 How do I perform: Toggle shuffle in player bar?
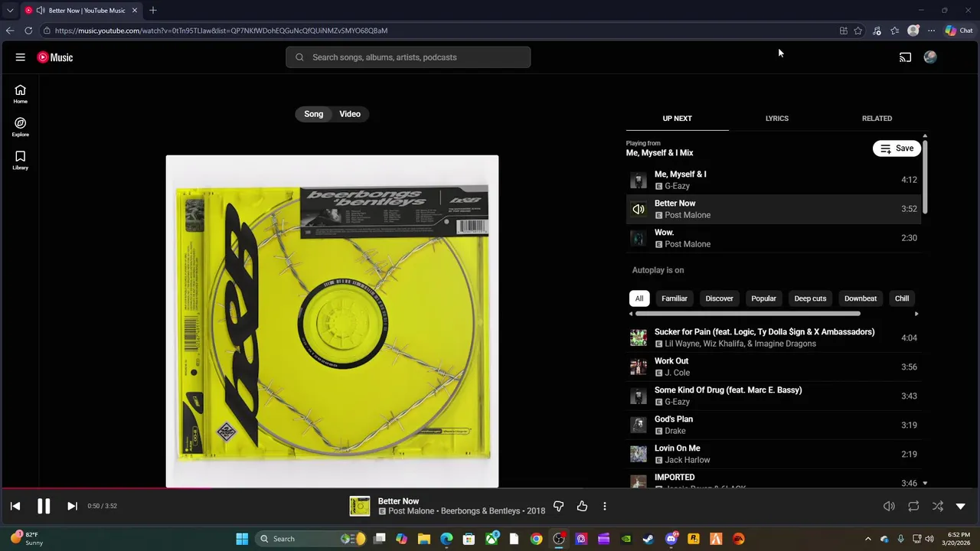point(938,506)
